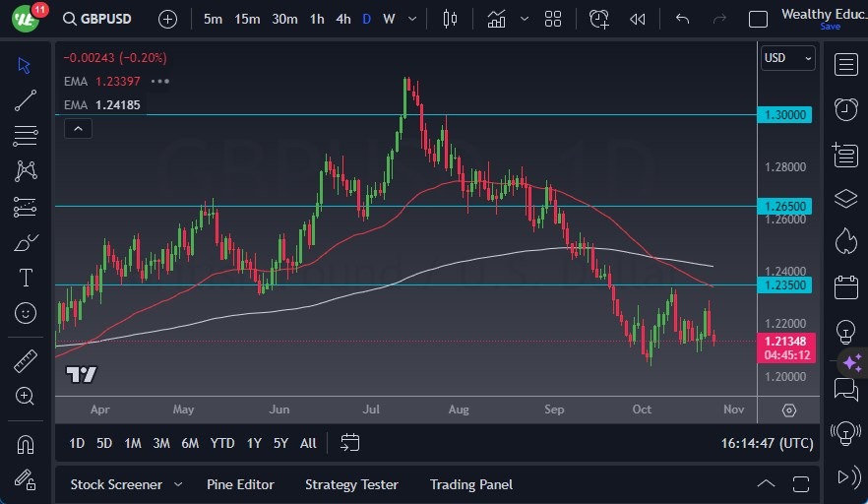Image resolution: width=868 pixels, height=504 pixels.
Task: Open the Fibonacci retracement tool
Action: 26,135
